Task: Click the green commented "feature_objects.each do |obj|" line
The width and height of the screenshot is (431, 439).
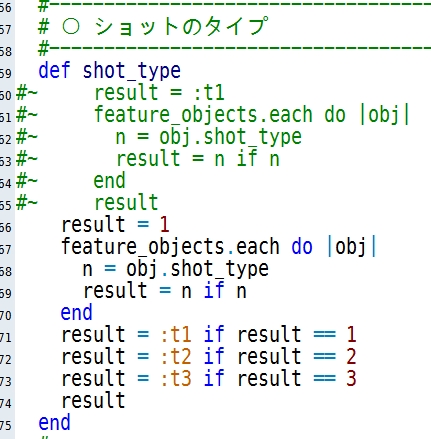Action: pos(252,115)
